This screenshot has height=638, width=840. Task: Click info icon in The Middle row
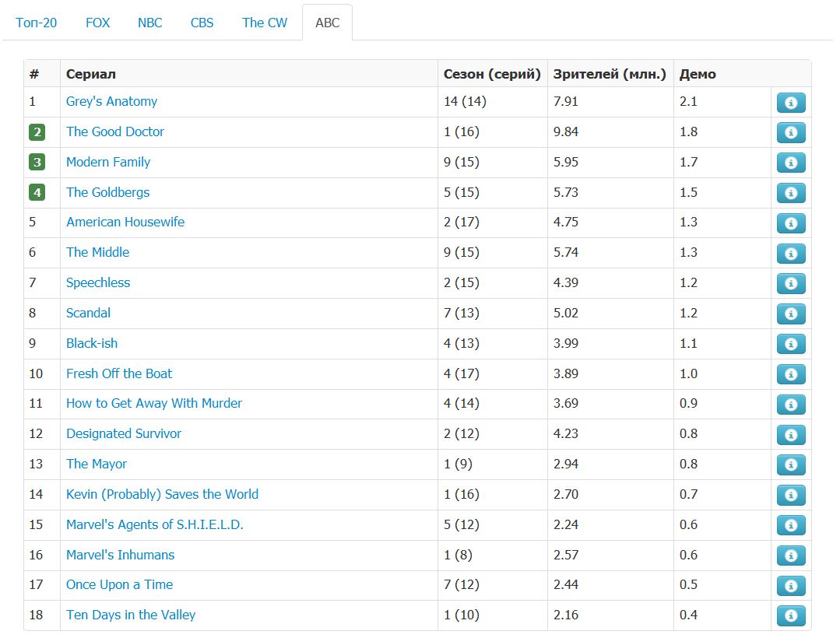coord(791,253)
